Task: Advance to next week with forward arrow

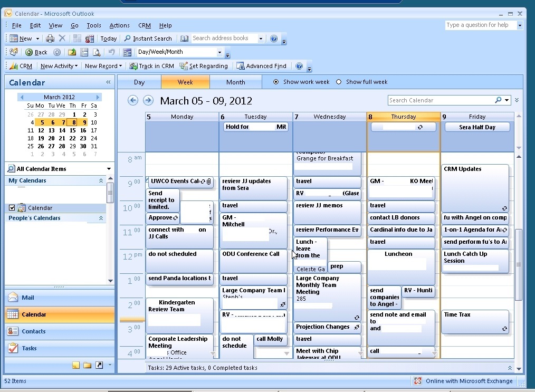Action: (x=148, y=100)
